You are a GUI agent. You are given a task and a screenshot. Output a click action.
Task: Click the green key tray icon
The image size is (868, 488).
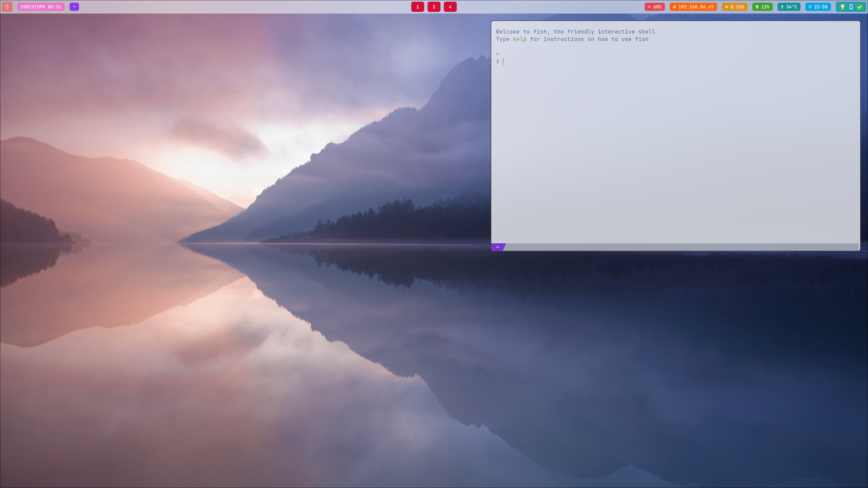(843, 7)
